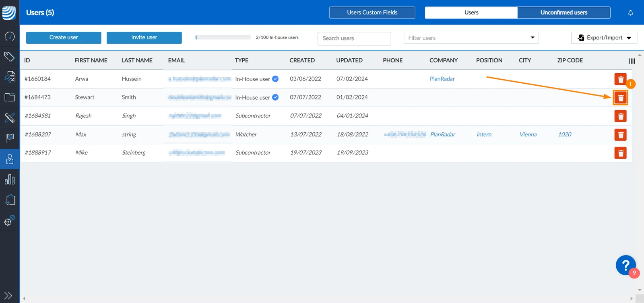This screenshot has width=644, height=303.
Task: Open the column chooser icon in table header
Action: [632, 61]
